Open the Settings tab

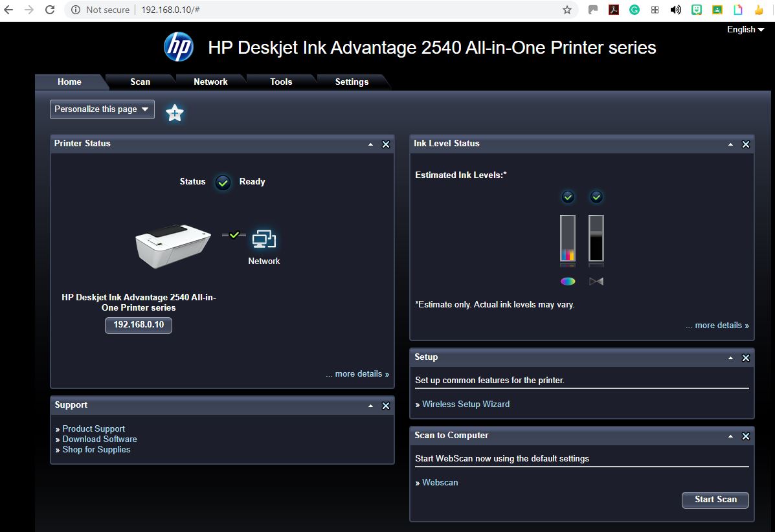point(352,82)
